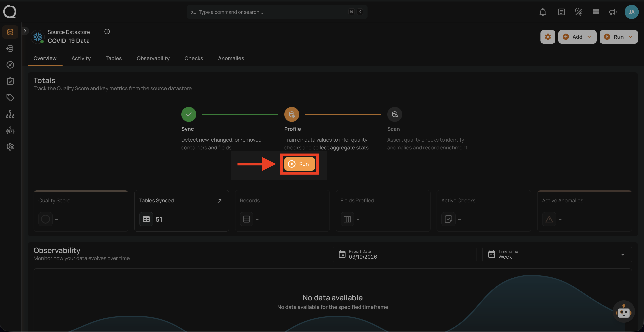Switch to the Checks tab

coord(193,59)
